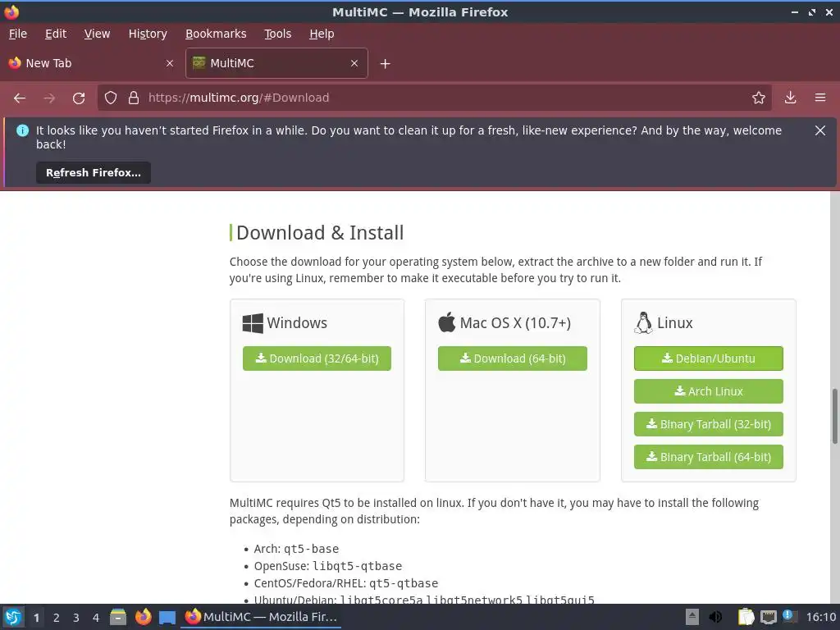Select the MultiMC browser tab
This screenshot has height=630, width=840.
[276, 63]
